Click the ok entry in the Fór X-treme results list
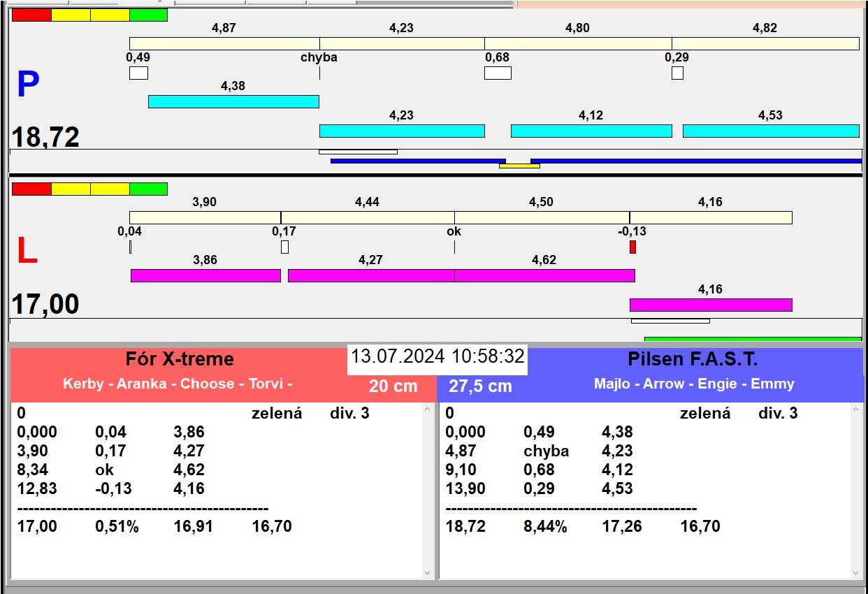 tap(104, 470)
